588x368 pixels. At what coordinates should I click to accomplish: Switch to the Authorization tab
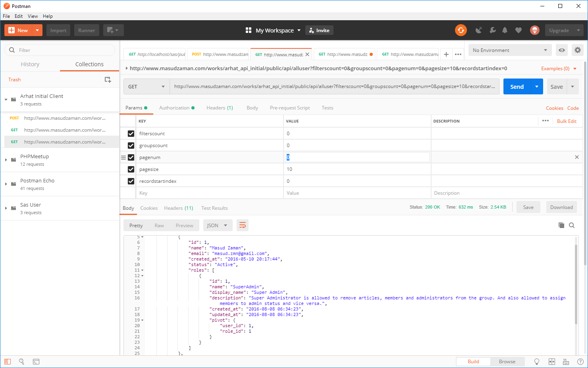pyautogui.click(x=174, y=108)
